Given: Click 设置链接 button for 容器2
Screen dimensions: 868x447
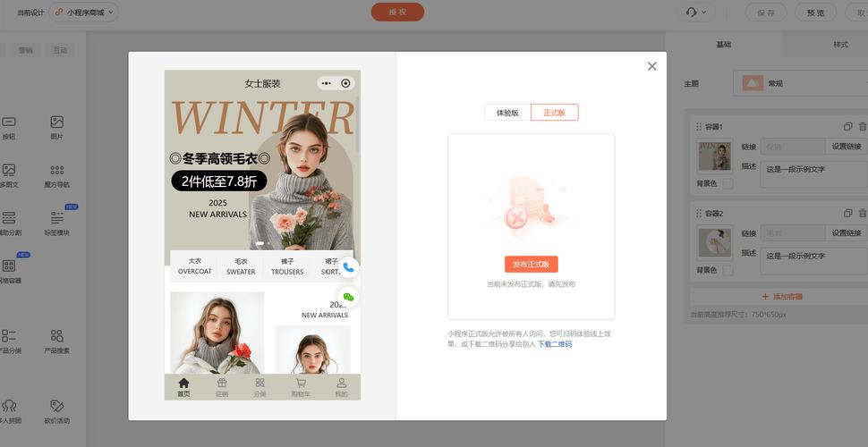Looking at the screenshot, I should coord(847,233).
